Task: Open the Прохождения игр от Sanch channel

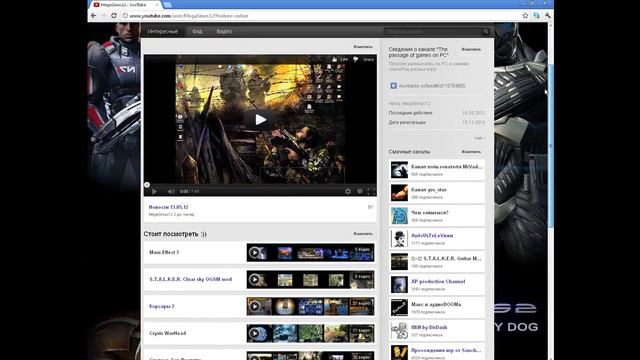Action: click(x=446, y=350)
